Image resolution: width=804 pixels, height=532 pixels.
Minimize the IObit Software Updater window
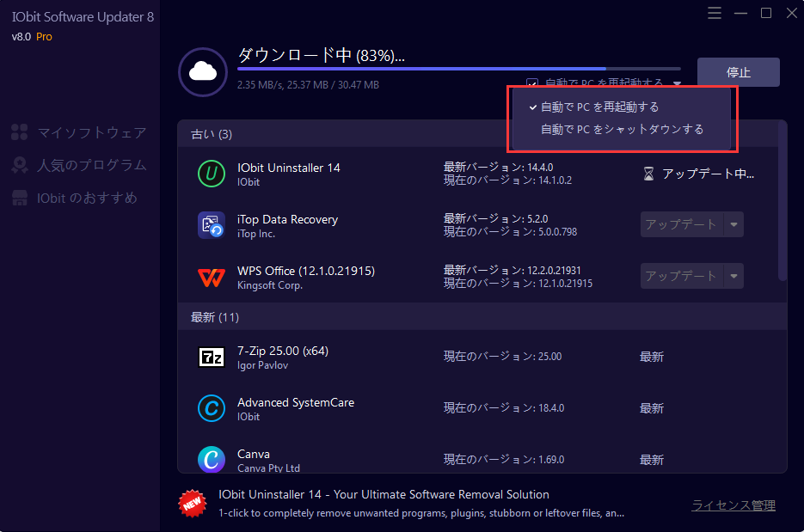(740, 13)
